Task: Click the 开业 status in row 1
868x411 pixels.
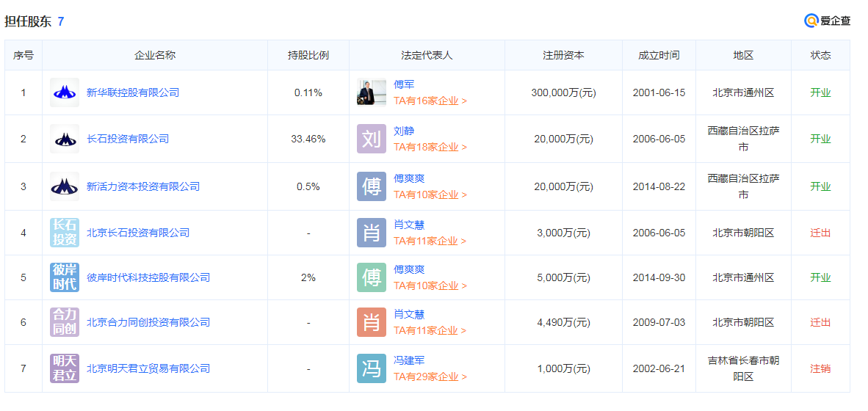Action: [820, 93]
